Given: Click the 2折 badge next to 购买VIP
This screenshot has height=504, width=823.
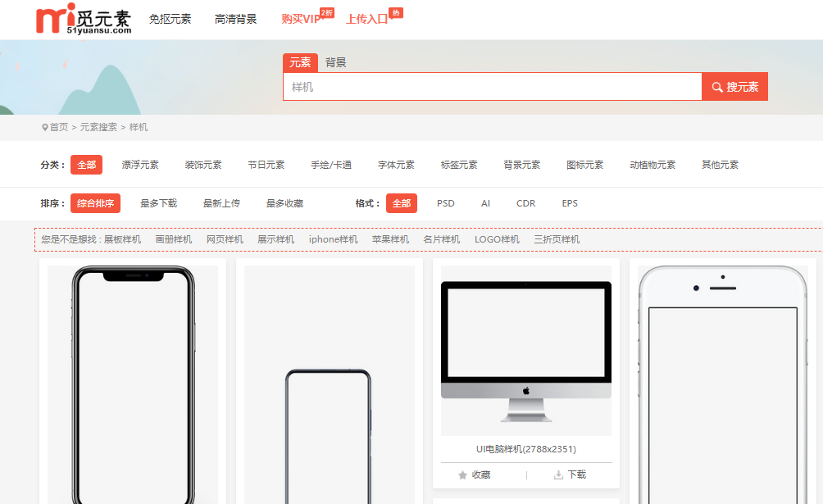Looking at the screenshot, I should coord(327,12).
